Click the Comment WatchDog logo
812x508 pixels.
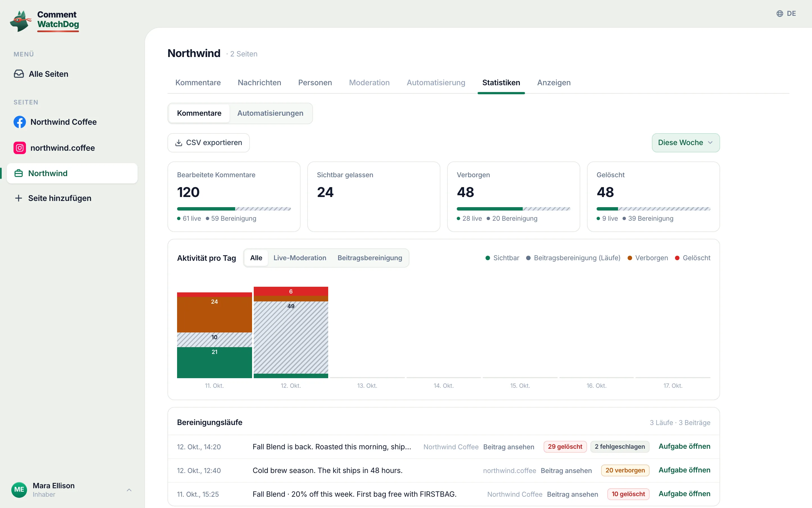[44, 21]
